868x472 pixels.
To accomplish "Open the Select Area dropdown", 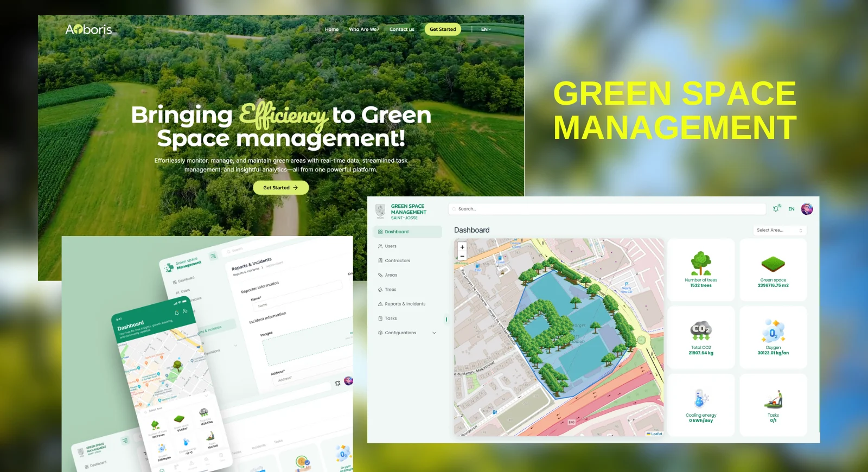I will 779,231.
